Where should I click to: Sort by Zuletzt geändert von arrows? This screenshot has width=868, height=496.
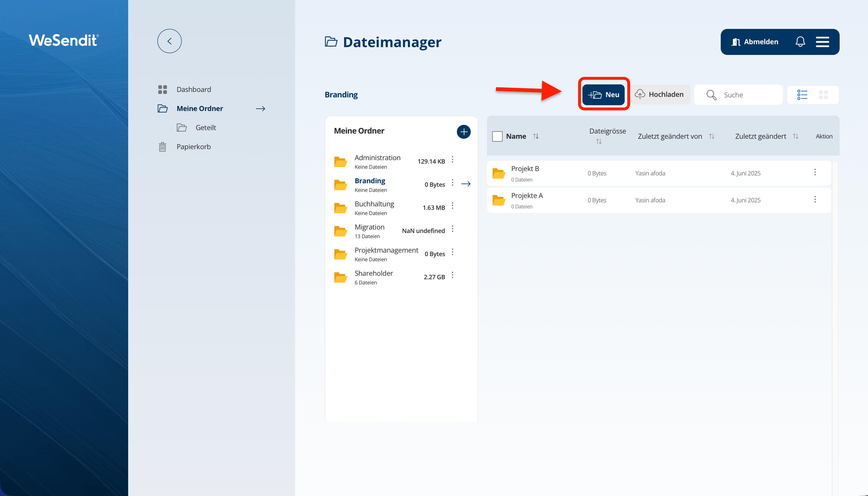click(711, 136)
